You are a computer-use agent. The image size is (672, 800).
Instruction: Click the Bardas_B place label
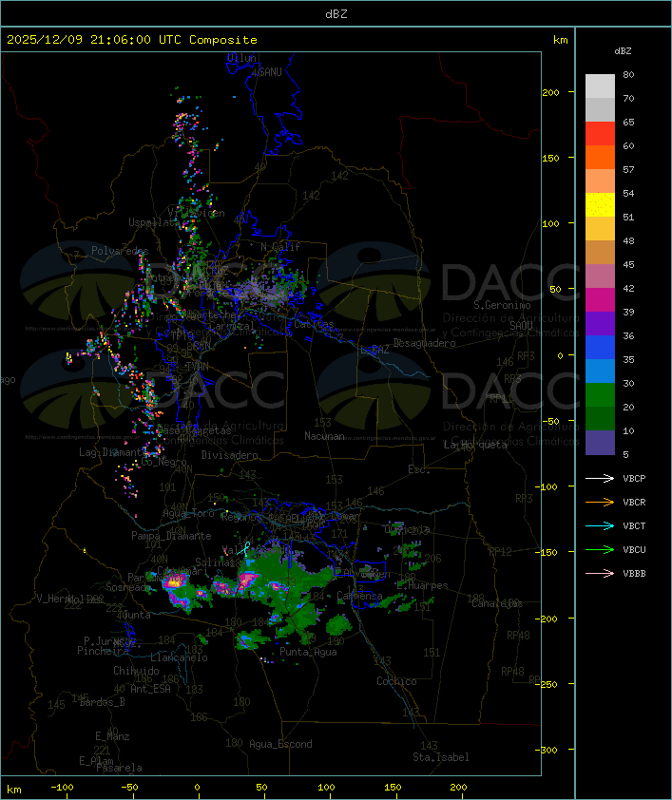(x=102, y=702)
